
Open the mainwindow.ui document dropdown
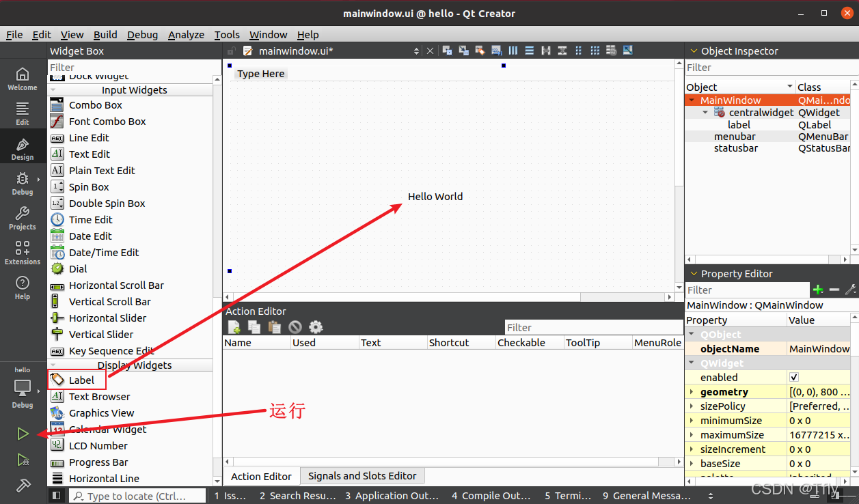click(x=417, y=51)
